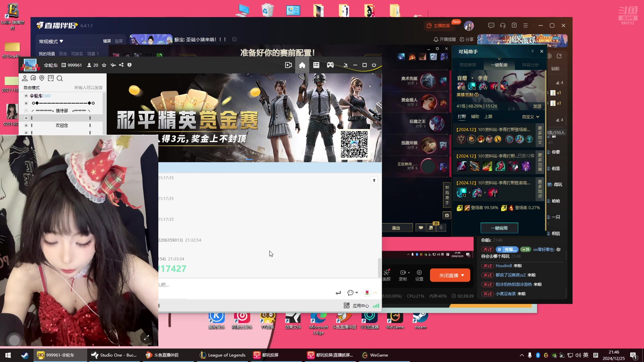
Task: Switch to the 一键配装 tab
Action: pyautogui.click(x=499, y=65)
